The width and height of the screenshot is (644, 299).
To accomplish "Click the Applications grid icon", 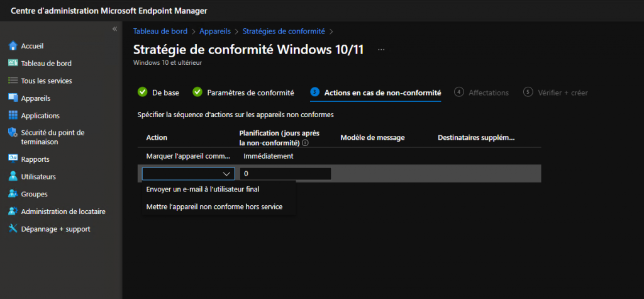I will tap(13, 116).
